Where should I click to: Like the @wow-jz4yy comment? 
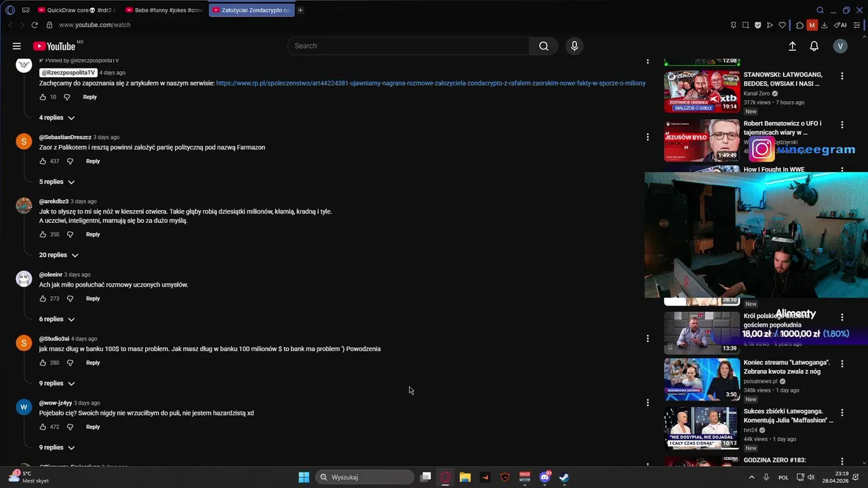click(x=43, y=427)
